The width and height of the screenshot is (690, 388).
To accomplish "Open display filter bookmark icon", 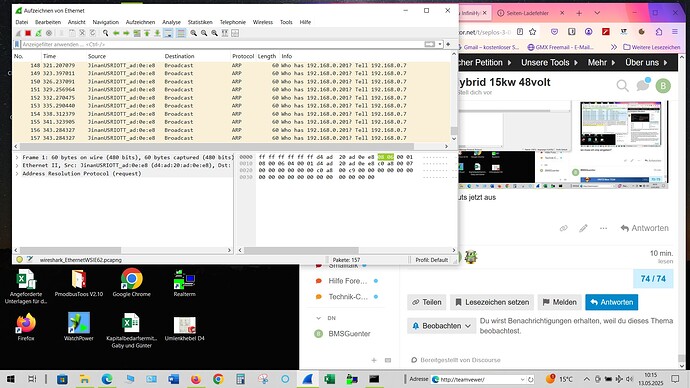I will [x=17, y=44].
